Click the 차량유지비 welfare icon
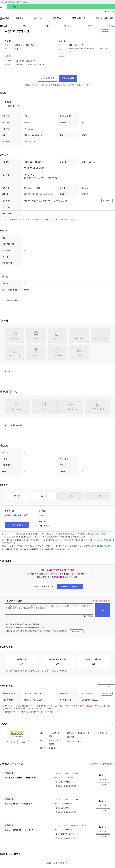 click(57, 336)
